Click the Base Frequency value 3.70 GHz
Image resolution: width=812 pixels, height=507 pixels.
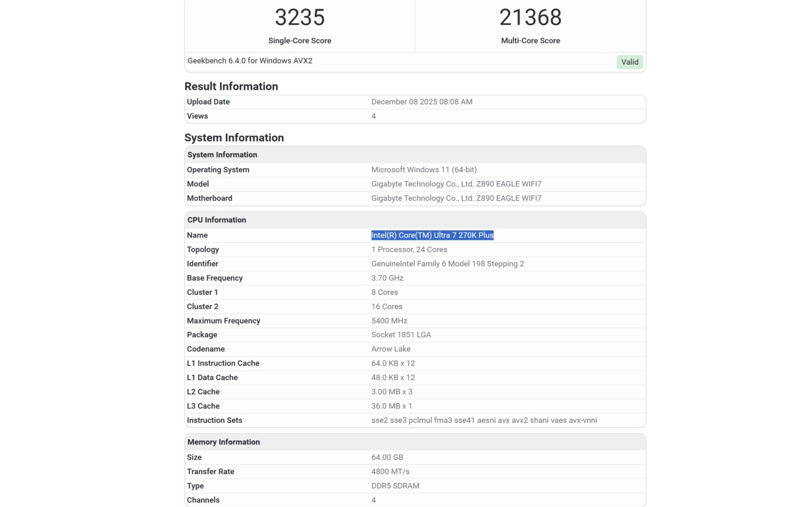(x=387, y=278)
